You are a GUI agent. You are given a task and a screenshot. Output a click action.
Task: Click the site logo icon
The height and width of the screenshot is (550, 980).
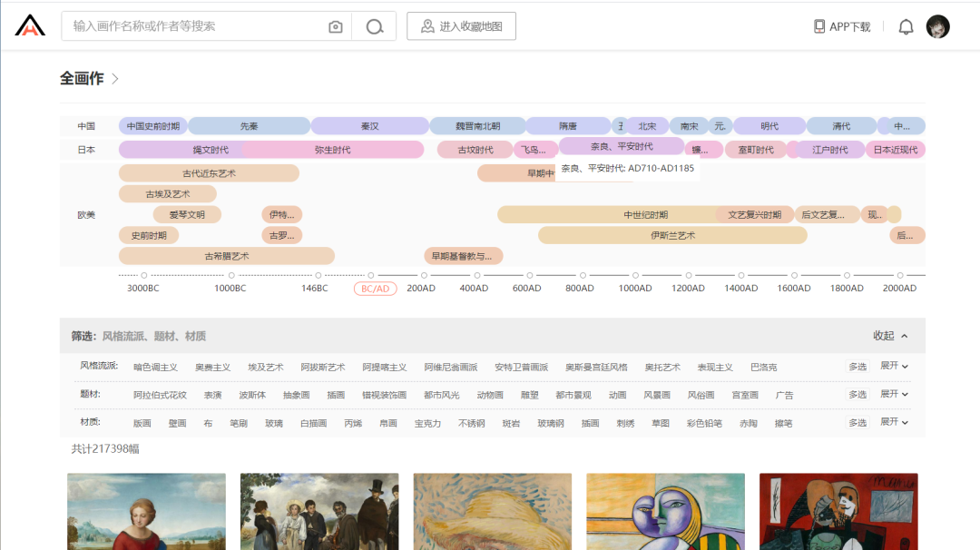pyautogui.click(x=30, y=25)
